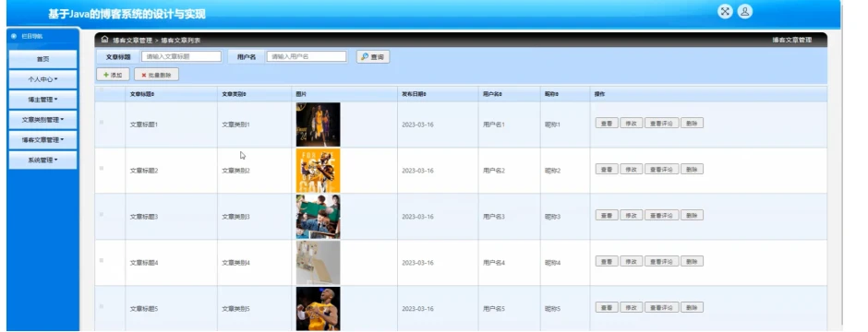Toggle the select-all checkbox in table header

click(x=102, y=90)
